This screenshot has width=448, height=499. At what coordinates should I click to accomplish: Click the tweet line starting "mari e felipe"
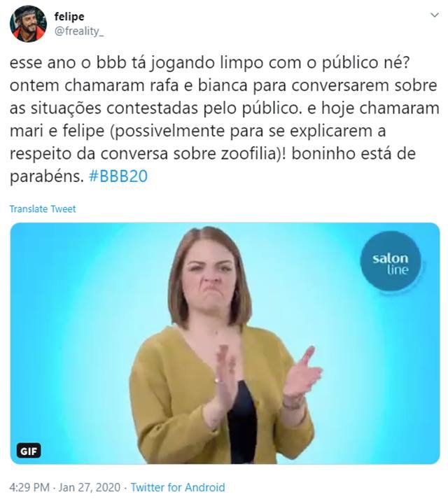click(x=197, y=131)
